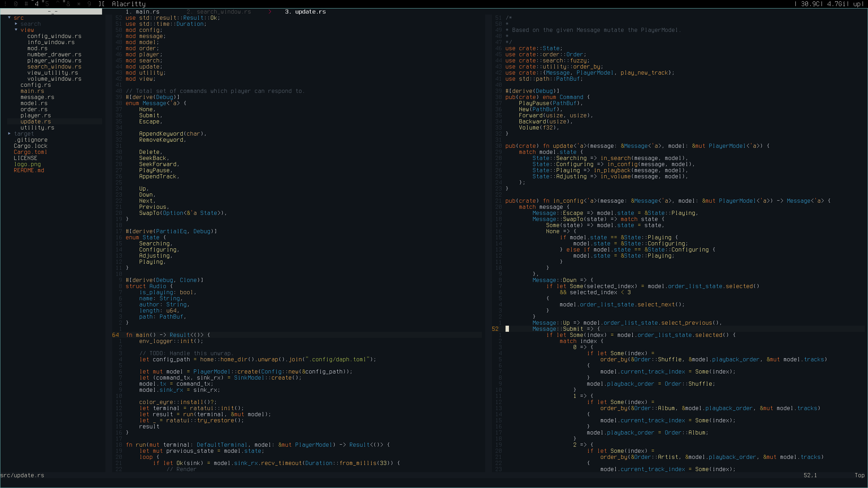
Task: Open player_window.rs in the file tree
Action: point(54,60)
